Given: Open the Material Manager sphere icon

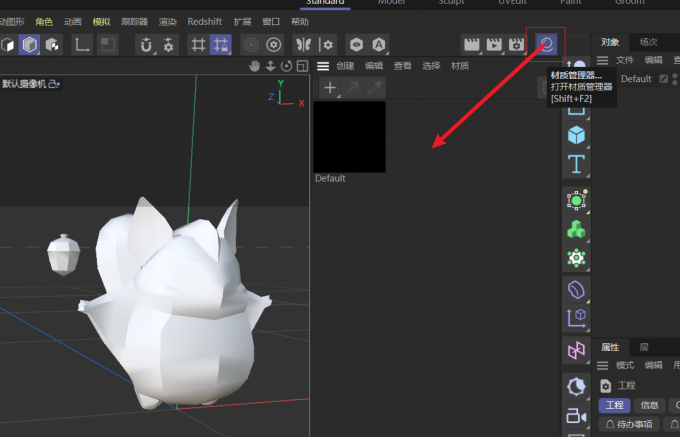Looking at the screenshot, I should (x=546, y=44).
